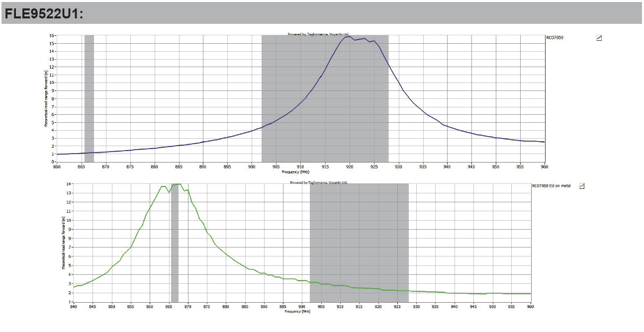The height and width of the screenshot is (332, 644).
Task: Click the 16 tick label on the top y-axis
Action: pos(51,36)
